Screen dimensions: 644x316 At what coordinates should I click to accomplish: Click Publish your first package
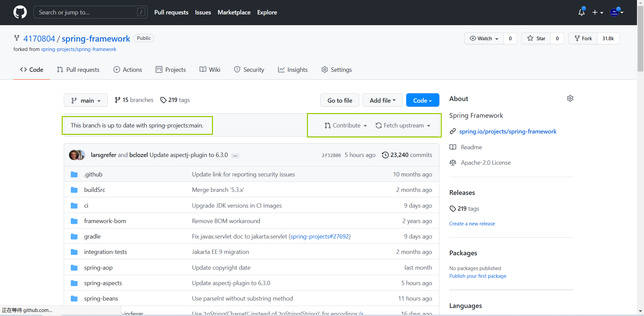coord(478,276)
